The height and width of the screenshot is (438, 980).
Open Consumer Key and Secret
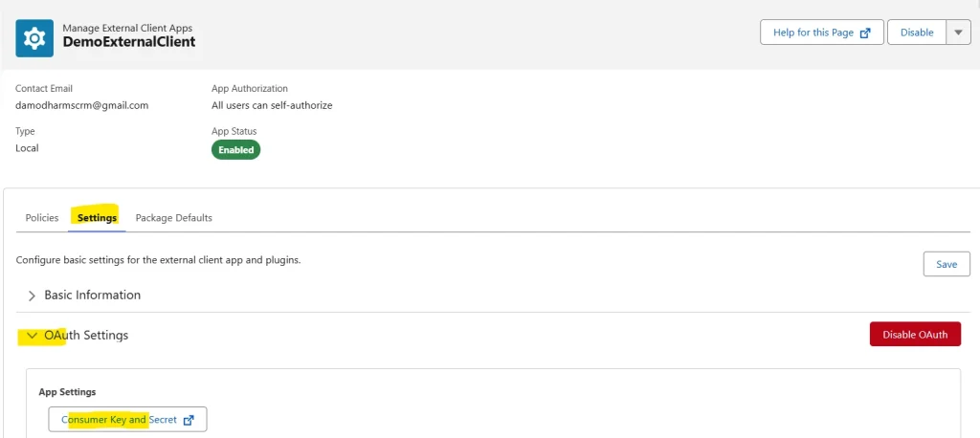(127, 420)
